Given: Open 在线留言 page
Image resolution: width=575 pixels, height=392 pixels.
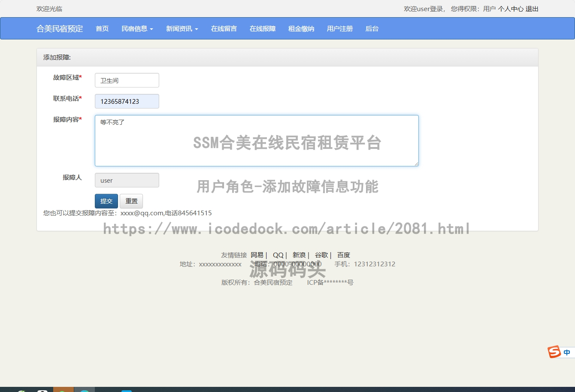Looking at the screenshot, I should coord(224,29).
